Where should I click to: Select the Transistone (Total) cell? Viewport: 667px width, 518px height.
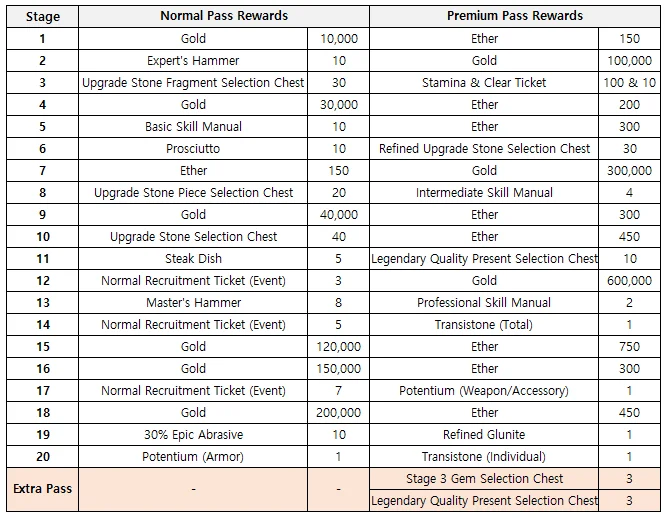pos(485,324)
